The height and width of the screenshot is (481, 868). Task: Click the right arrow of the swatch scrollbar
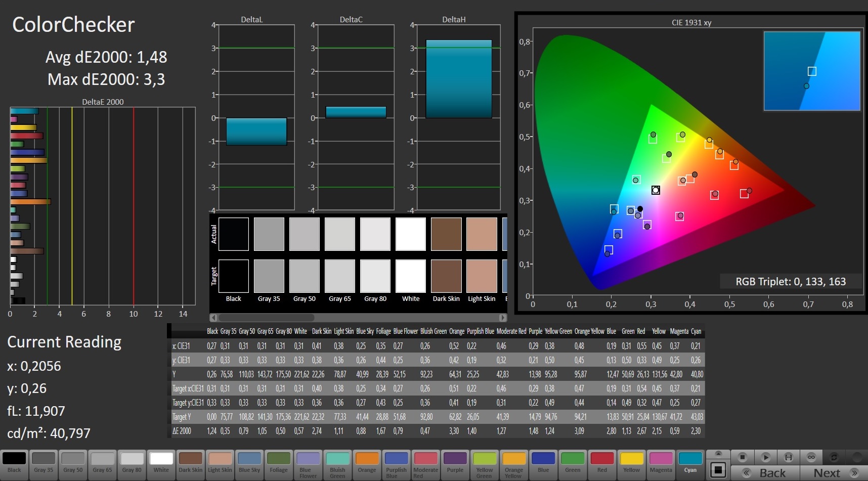[x=503, y=318]
